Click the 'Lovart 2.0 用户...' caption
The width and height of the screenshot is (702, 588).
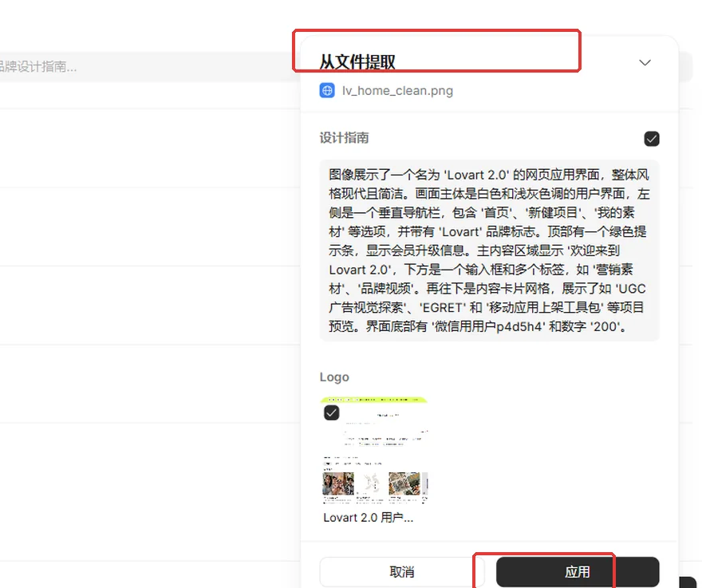pyautogui.click(x=368, y=518)
